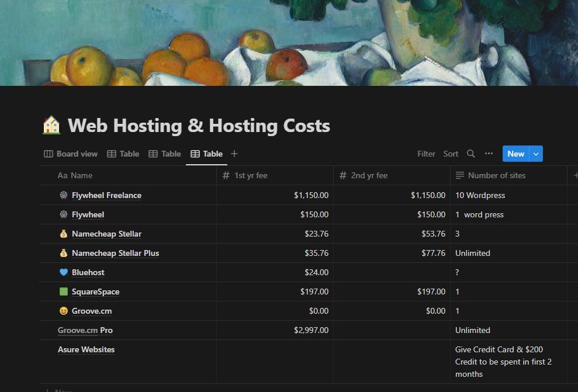The image size is (578, 392).
Task: Select Flywheel Freelance 2nd yr fee $1,150.00 cell
Action: [x=392, y=195]
